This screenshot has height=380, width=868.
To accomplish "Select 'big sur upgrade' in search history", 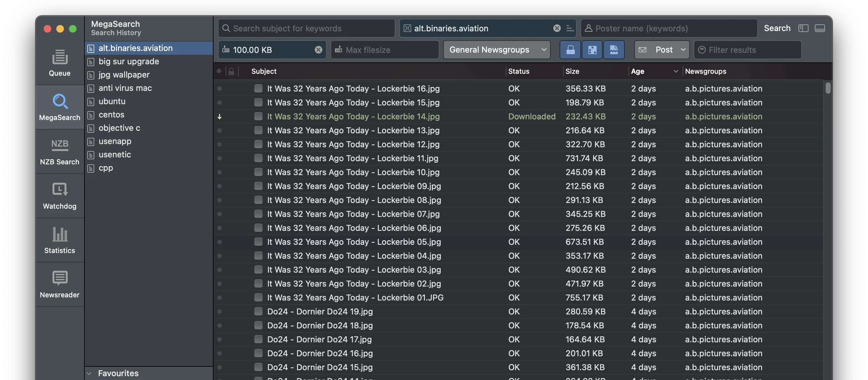I will tap(129, 61).
